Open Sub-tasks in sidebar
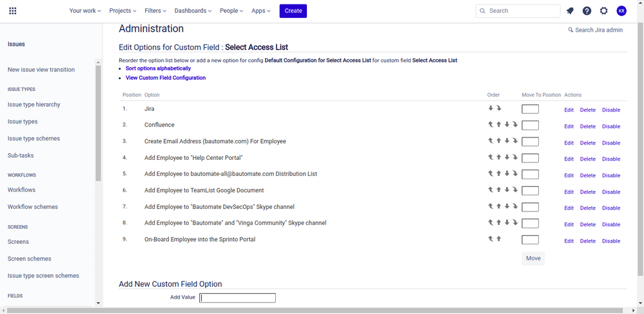 tap(21, 155)
